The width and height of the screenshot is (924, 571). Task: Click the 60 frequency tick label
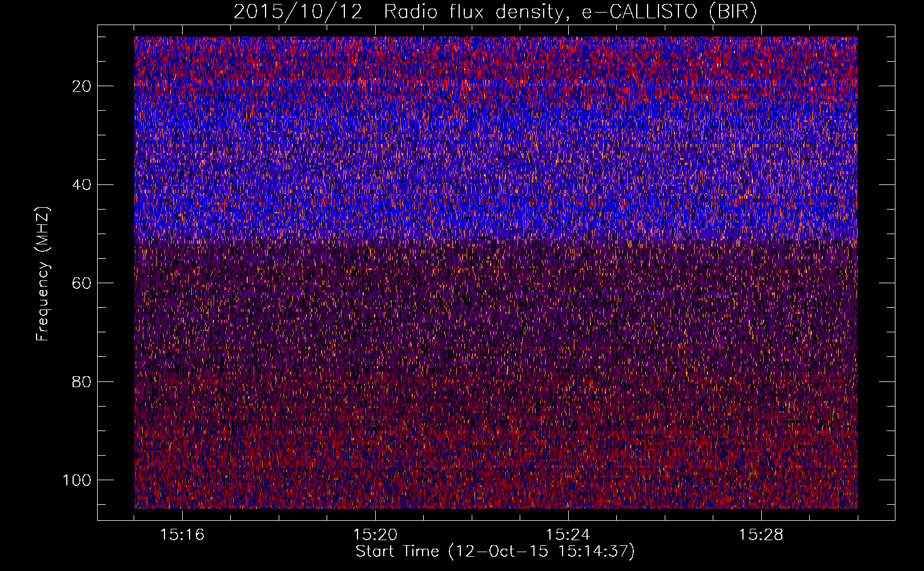(83, 283)
